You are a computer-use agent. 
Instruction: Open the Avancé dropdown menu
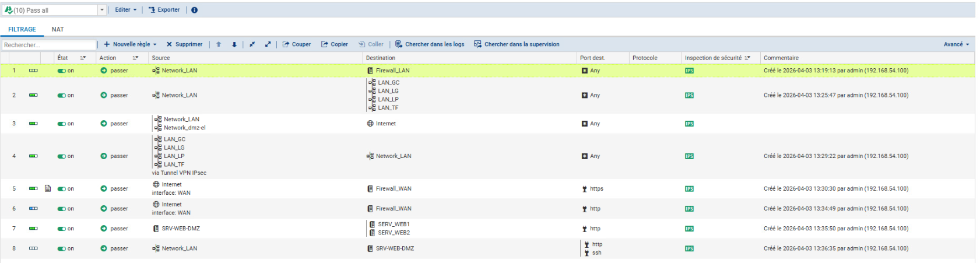[956, 44]
